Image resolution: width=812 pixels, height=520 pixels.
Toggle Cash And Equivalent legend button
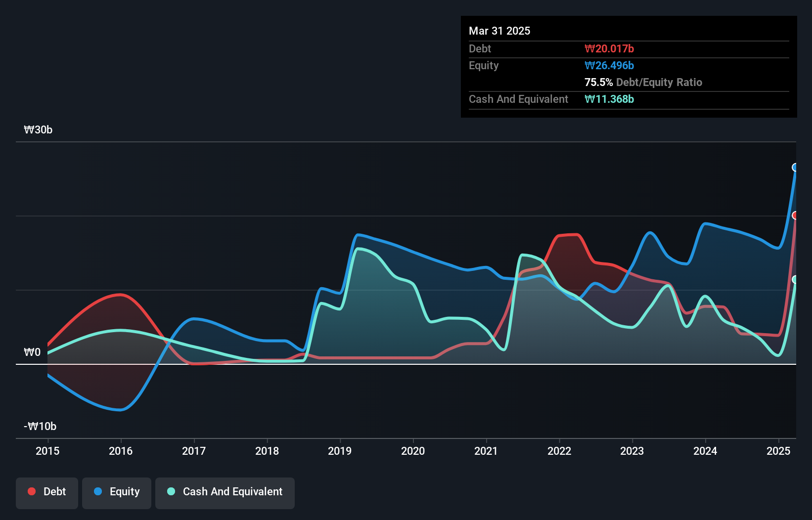click(x=225, y=493)
